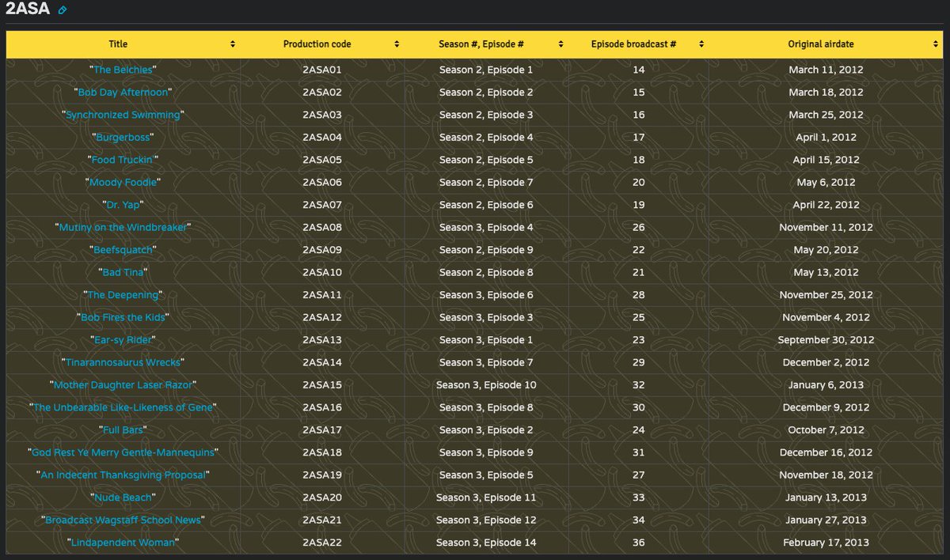Viewport: 950px width, 560px height.
Task: Open the "Full Bars" episode link
Action: [123, 430]
